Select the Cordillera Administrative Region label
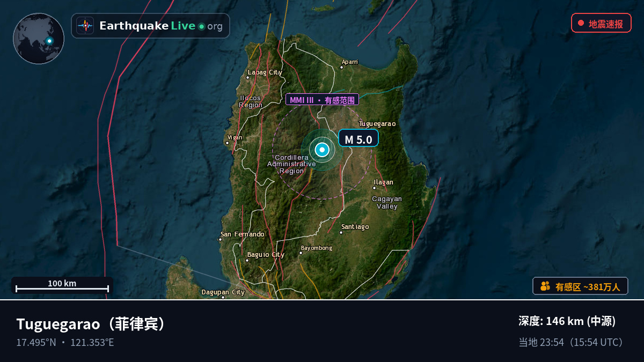This screenshot has height=362, width=644. pyautogui.click(x=291, y=164)
